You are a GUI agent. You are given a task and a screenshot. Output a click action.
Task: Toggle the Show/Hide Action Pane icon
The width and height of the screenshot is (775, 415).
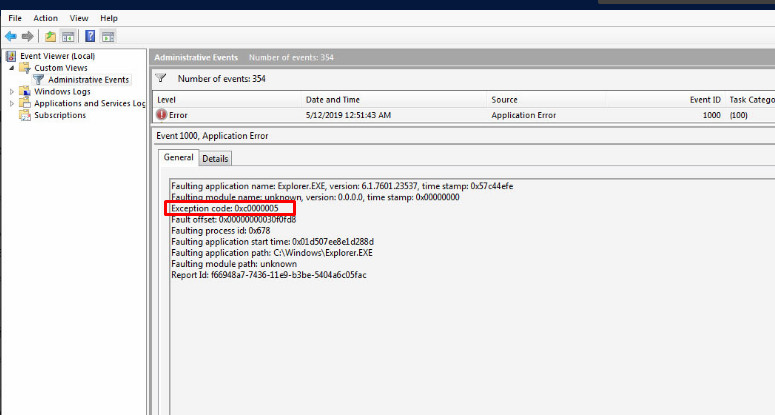point(108,36)
